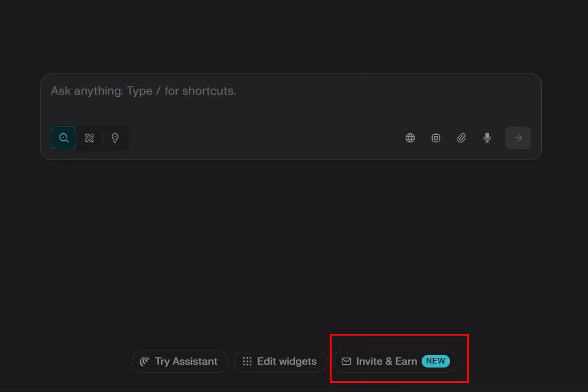588x392 pixels.
Task: Open the model chooser chip icon
Action: 436,138
